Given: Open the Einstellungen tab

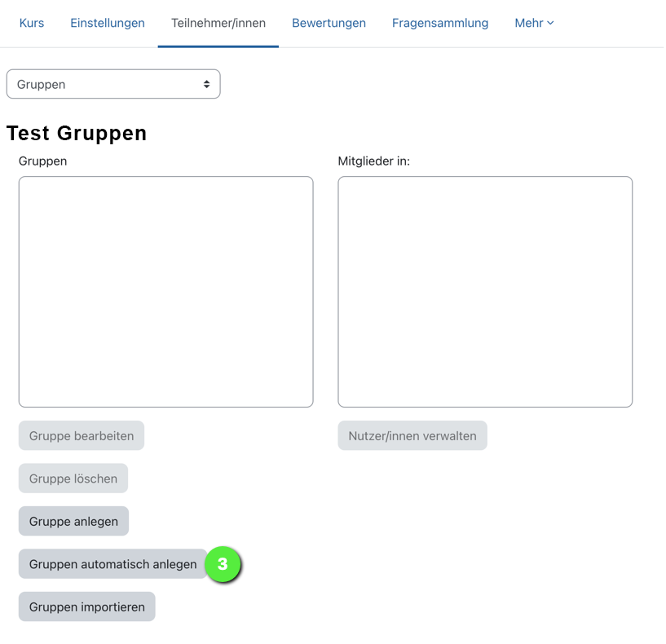Looking at the screenshot, I should (x=107, y=23).
